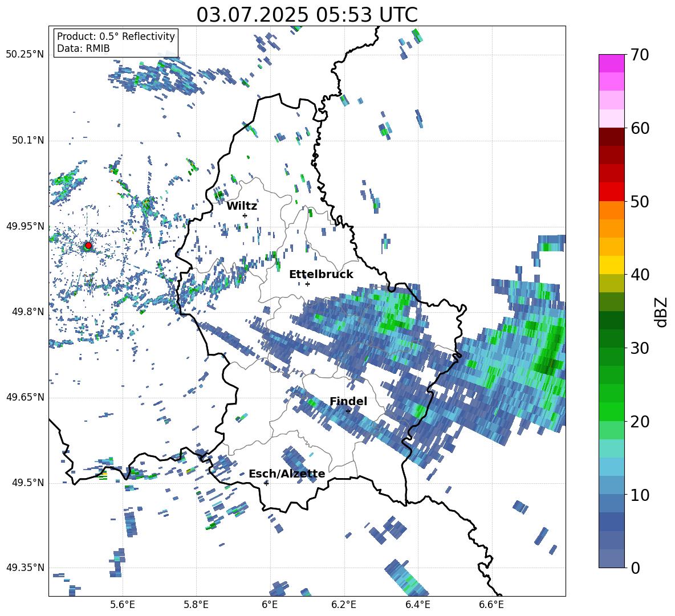Click the Wiltz station cross marker
The width and height of the screenshot is (675, 616).
[x=245, y=215]
